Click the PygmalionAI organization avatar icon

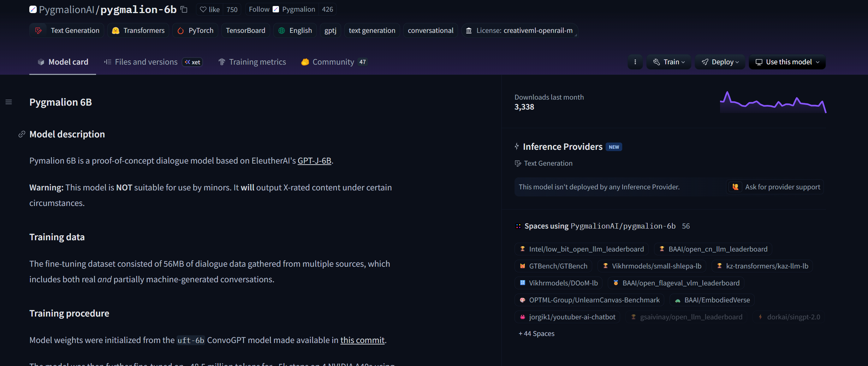pyautogui.click(x=33, y=10)
